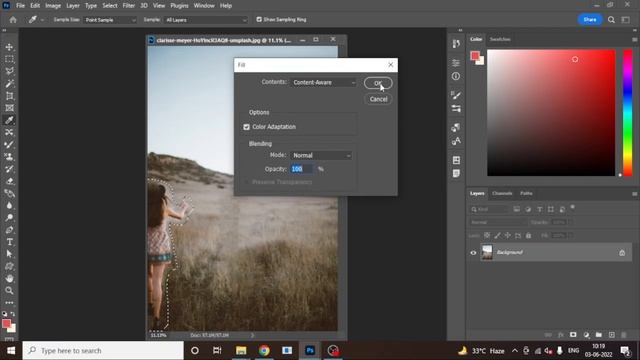640x360 pixels.
Task: Toggle the lock position icon in Layers
Action: pos(507,236)
